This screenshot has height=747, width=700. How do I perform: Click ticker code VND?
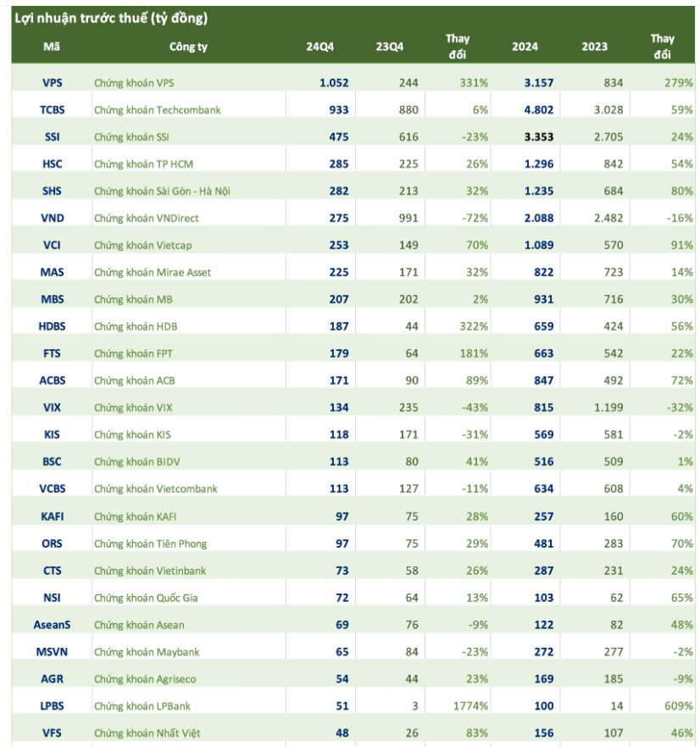point(53,218)
